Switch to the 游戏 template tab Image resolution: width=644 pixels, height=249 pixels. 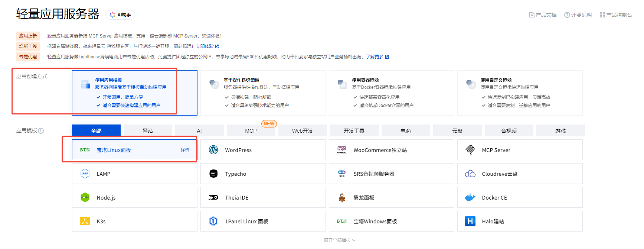click(x=560, y=130)
